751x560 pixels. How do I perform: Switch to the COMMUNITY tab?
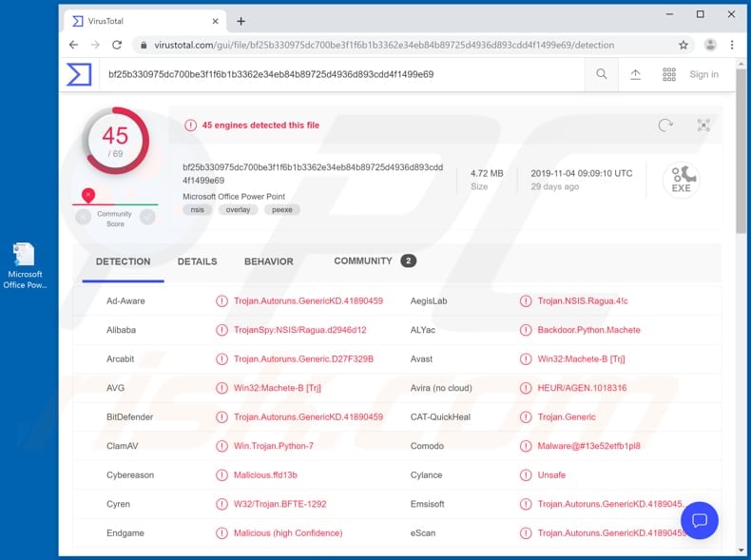coord(375,261)
